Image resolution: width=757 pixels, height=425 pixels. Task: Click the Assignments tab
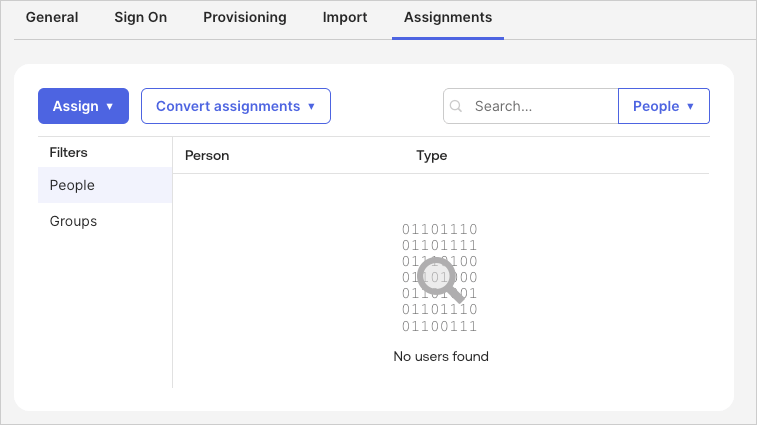pyautogui.click(x=447, y=18)
